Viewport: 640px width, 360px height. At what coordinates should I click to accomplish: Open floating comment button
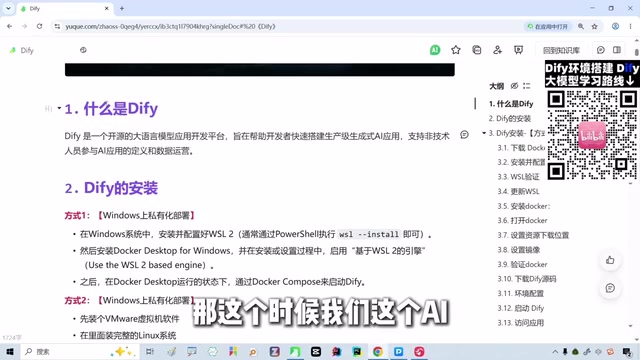click(610, 288)
